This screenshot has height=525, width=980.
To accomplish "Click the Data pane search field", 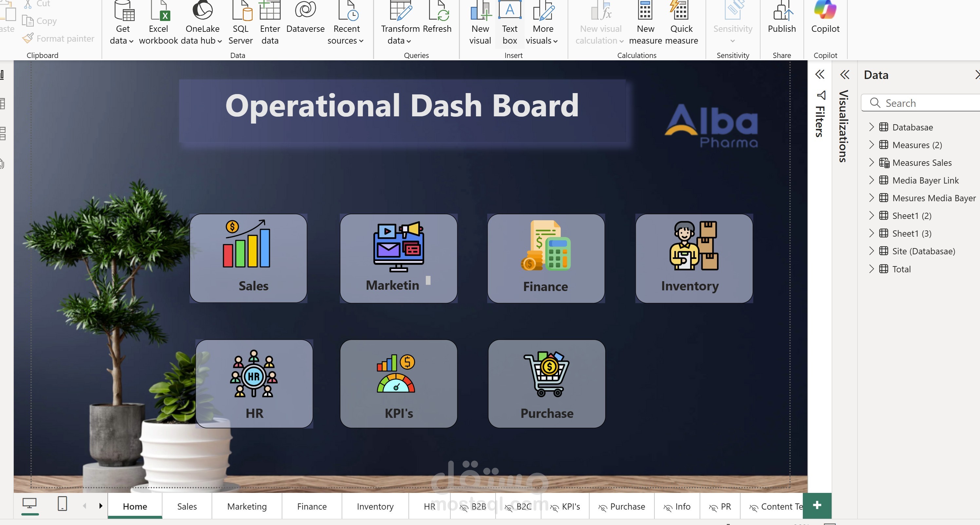I will (921, 103).
